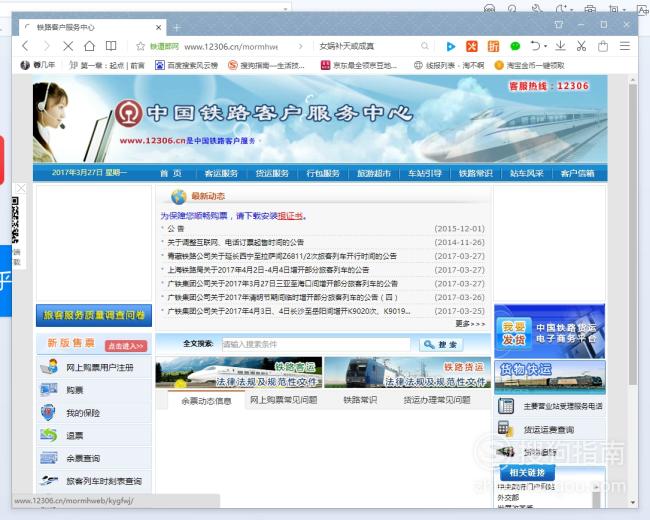Select 行包服务 in the navigation bar
650x520 pixels.
tap(323, 173)
